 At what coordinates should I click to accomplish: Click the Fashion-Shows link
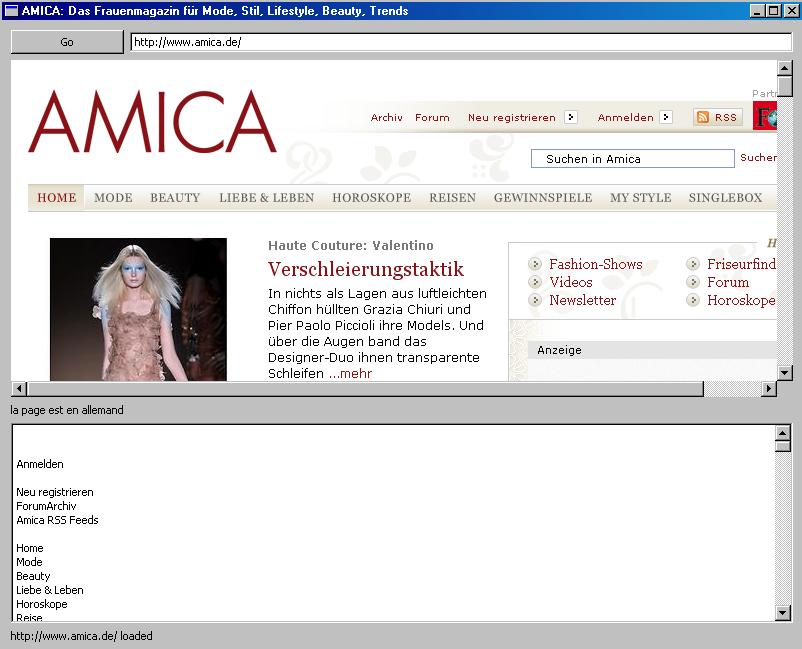596,264
